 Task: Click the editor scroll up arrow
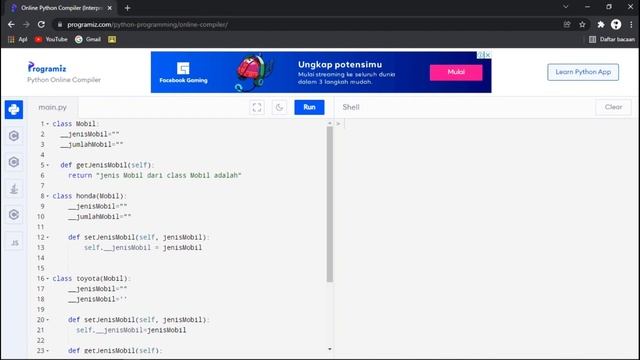[x=330, y=123]
